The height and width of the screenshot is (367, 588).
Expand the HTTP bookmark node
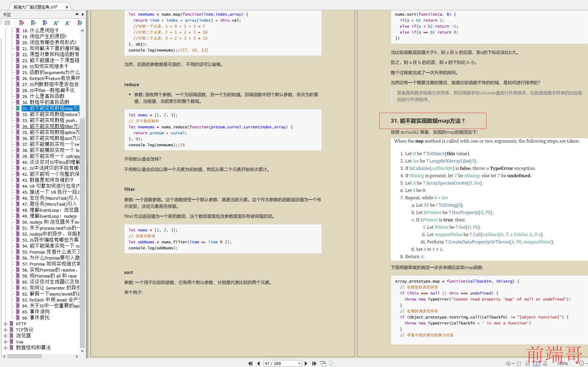[x=5, y=324]
